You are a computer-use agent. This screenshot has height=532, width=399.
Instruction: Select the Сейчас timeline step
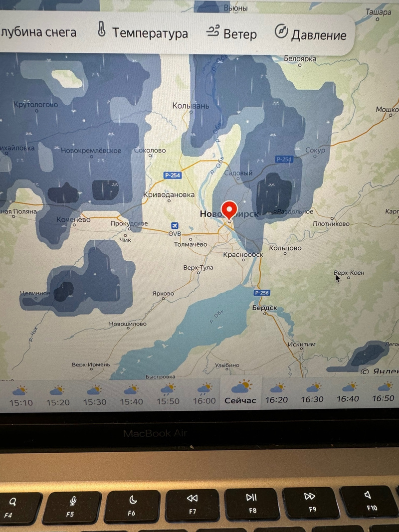tap(240, 392)
